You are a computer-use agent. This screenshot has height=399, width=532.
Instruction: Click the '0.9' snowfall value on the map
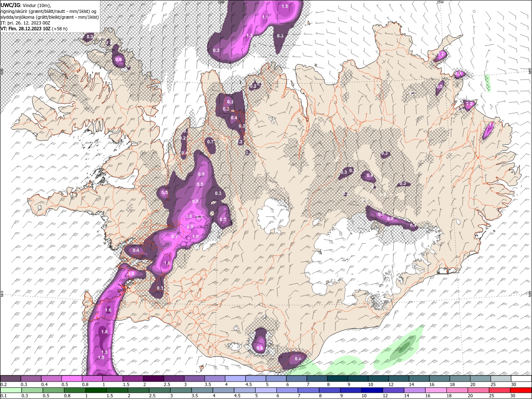coord(190,227)
